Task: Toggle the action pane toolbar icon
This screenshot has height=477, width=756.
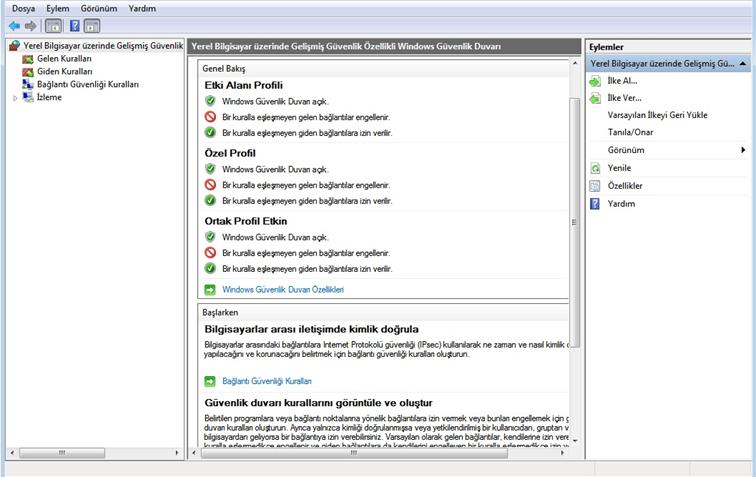Action: (x=92, y=26)
